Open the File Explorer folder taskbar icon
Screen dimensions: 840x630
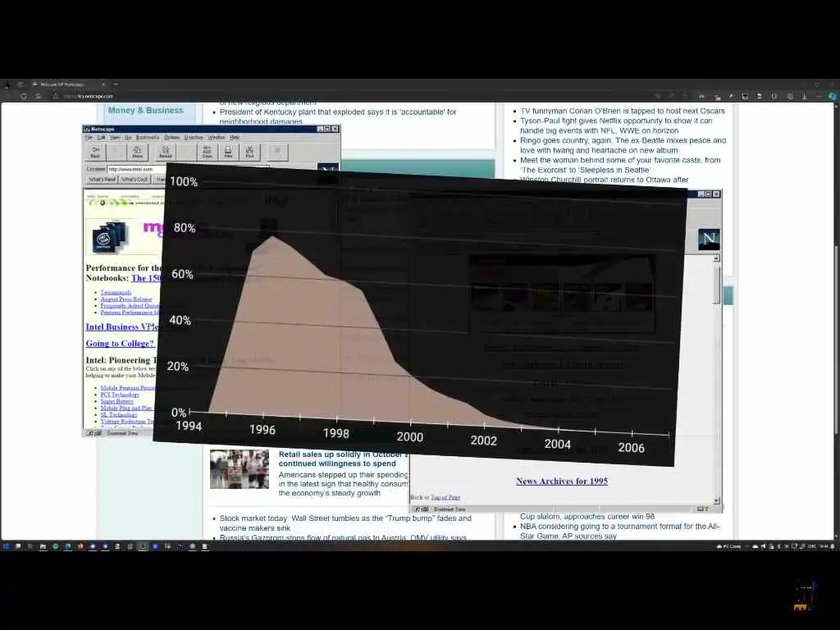[43, 546]
